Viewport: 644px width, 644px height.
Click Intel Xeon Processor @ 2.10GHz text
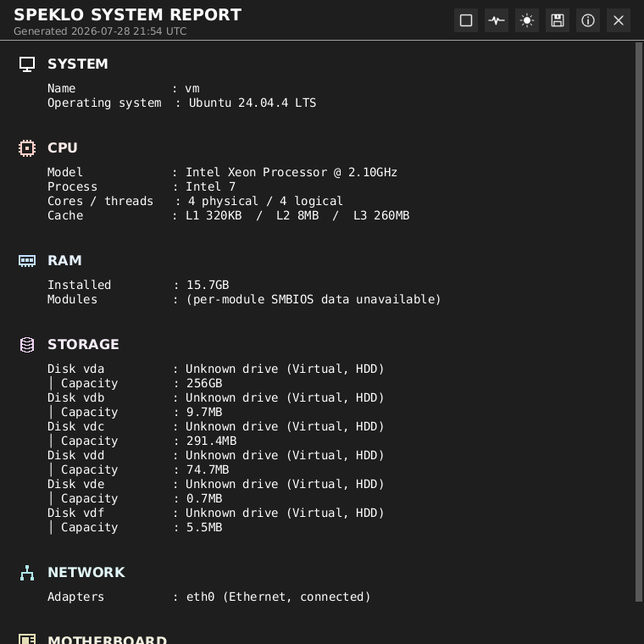(291, 172)
